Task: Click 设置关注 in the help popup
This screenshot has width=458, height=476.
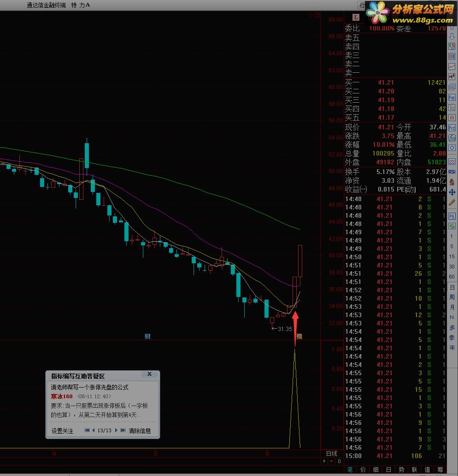Action: 62,431
